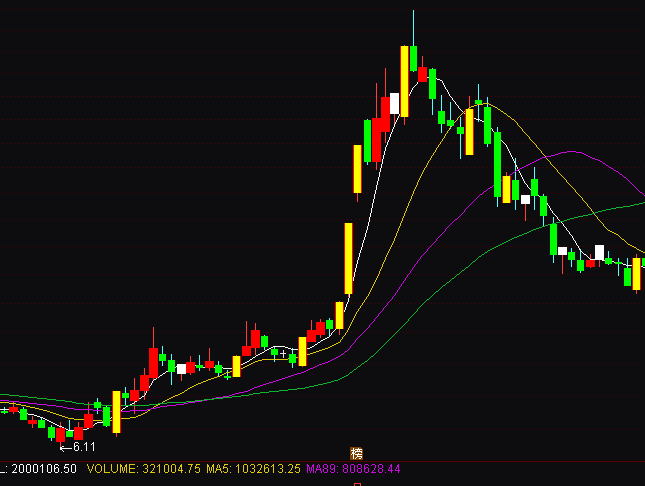Click the orange 榜 badge icon
Screen dimensions: 645x486
(354, 454)
